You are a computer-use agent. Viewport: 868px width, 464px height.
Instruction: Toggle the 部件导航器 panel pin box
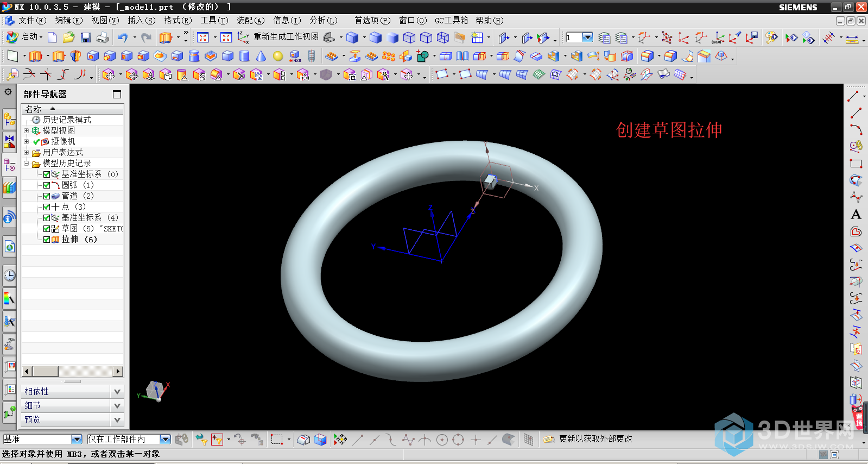pyautogui.click(x=117, y=94)
